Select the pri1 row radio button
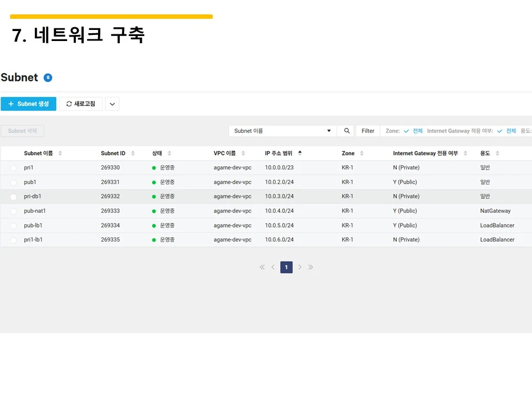The width and height of the screenshot is (532, 399). click(13, 168)
